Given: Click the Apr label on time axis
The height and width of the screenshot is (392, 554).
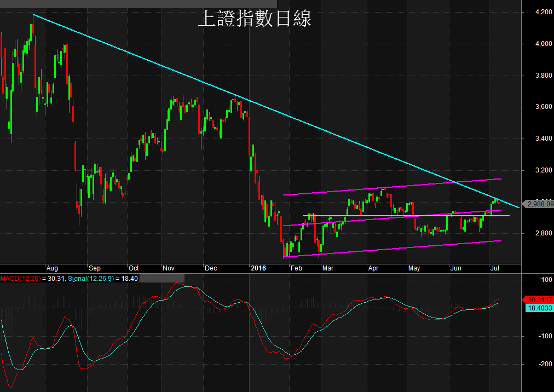Looking at the screenshot, I should click(373, 268).
